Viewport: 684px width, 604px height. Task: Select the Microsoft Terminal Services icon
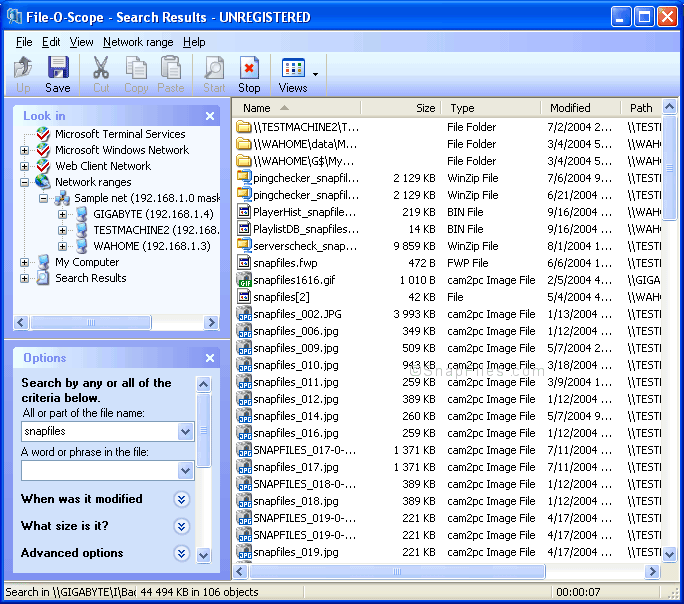43,134
